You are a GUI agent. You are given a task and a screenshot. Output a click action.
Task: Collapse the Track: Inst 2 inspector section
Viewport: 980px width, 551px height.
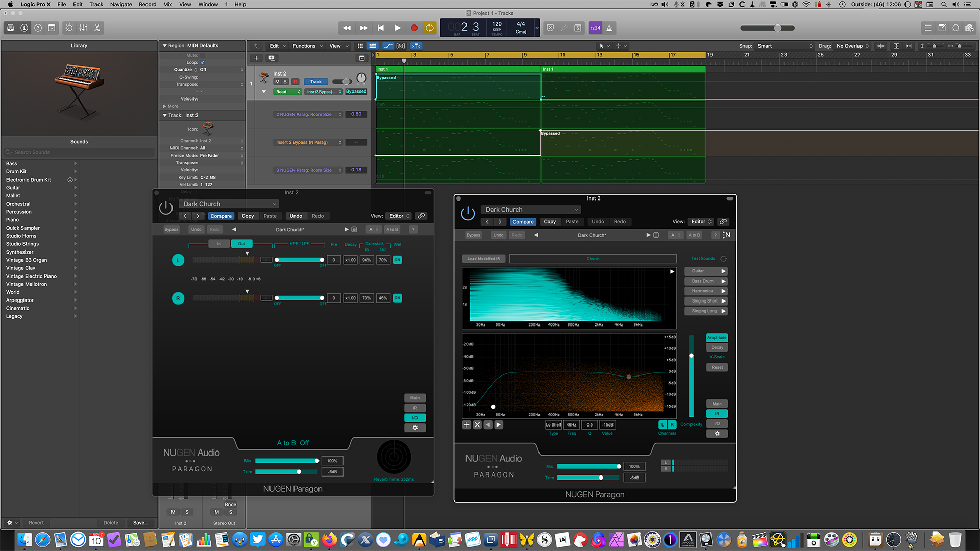tap(165, 115)
